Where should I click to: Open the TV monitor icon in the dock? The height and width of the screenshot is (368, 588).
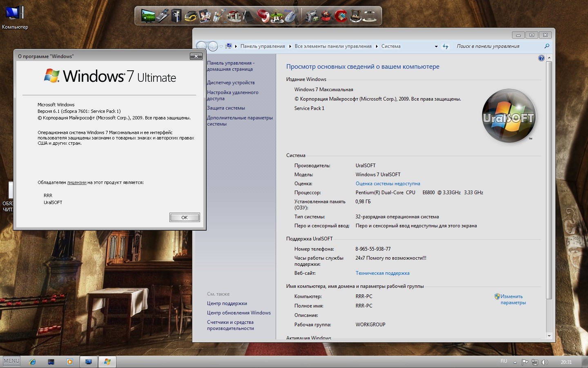click(x=148, y=16)
